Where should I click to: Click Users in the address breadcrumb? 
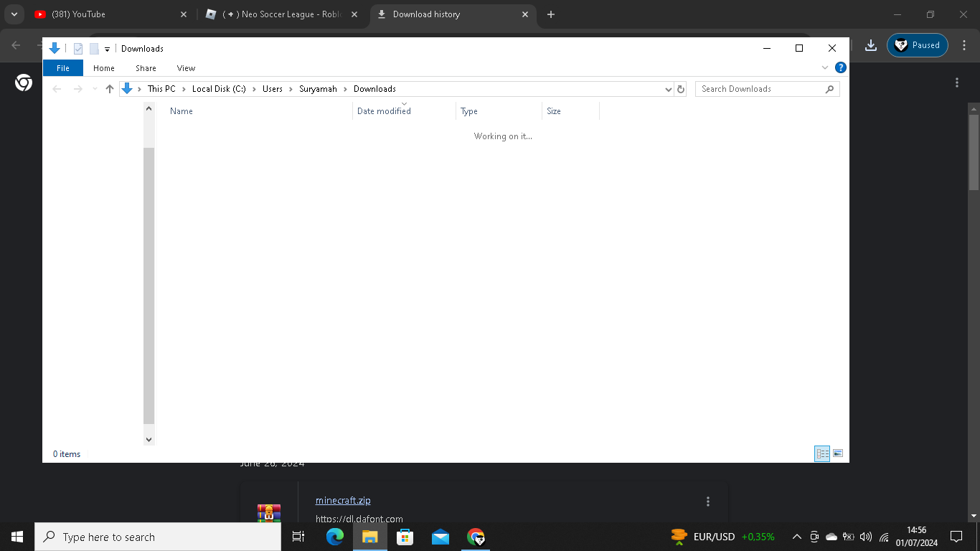pyautogui.click(x=273, y=89)
